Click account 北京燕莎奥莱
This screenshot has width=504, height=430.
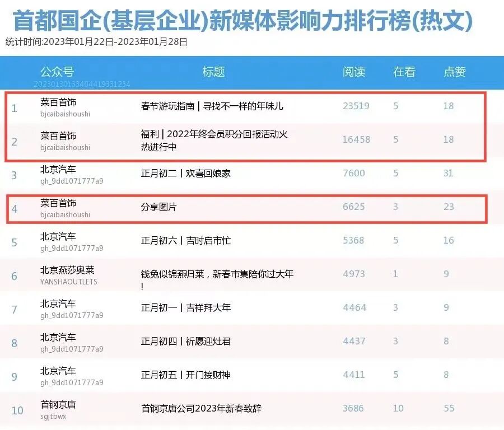67,270
